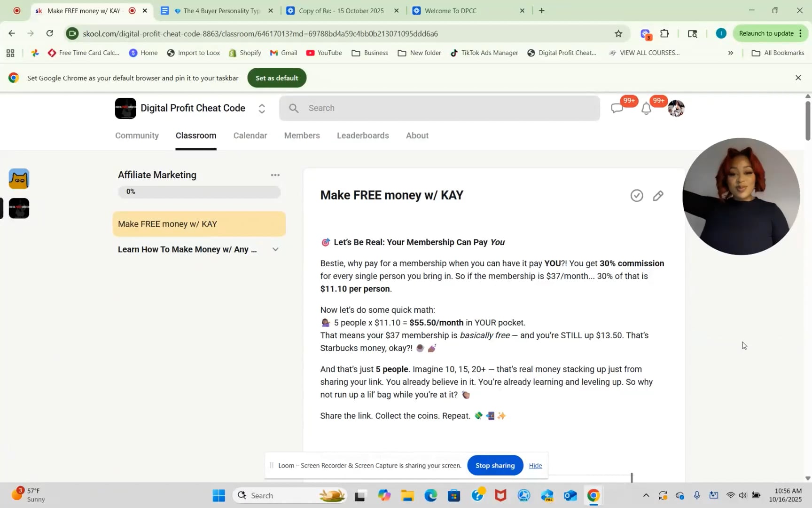The image size is (812, 508).
Task: Reload the page
Action: (x=50, y=33)
